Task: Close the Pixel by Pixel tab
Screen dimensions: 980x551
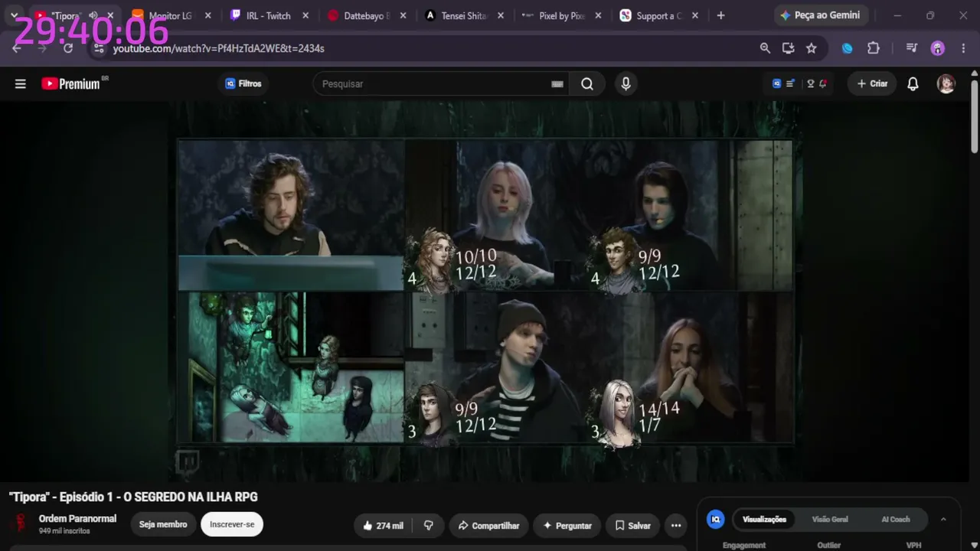Action: 599,15
